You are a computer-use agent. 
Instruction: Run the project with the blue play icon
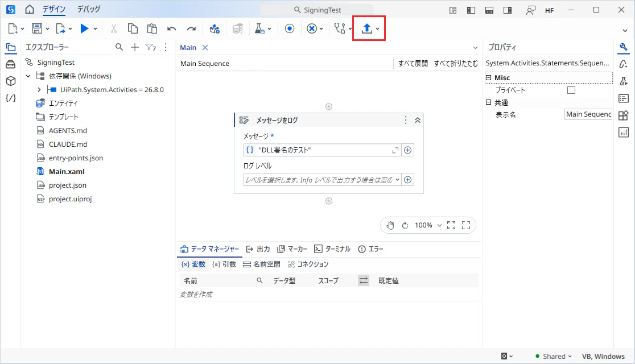coord(84,28)
